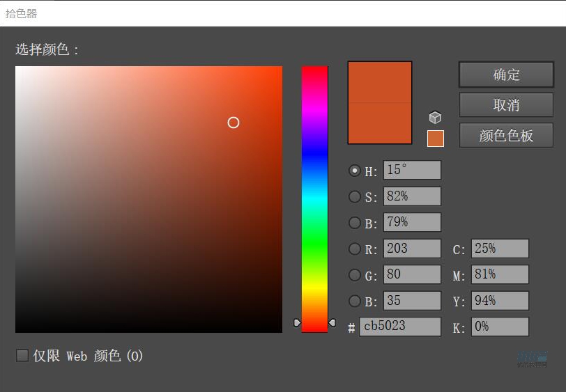Click the H hue value input field
This screenshot has height=392, width=566.
412,171
